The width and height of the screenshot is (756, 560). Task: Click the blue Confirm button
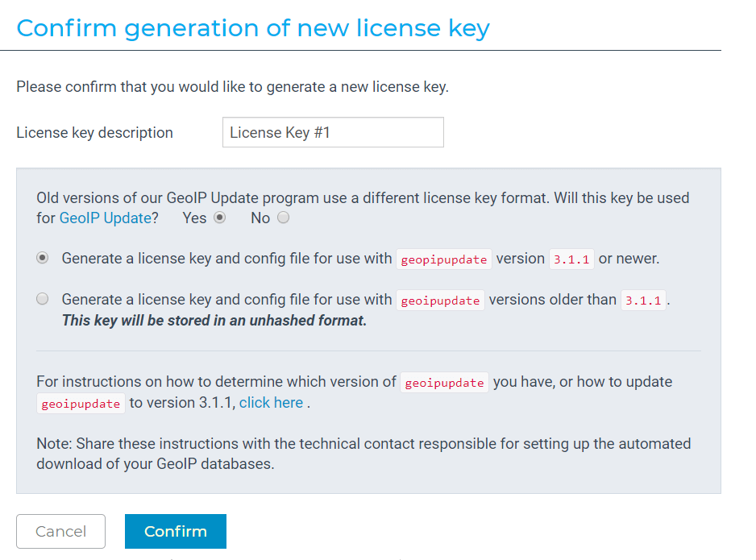point(175,531)
